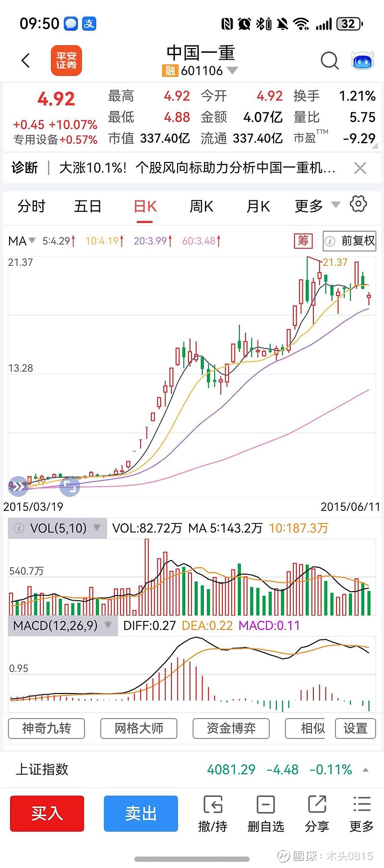Viewport: 384px width, 868px height.
Task: Switch to the 周K tab
Action: tap(201, 206)
